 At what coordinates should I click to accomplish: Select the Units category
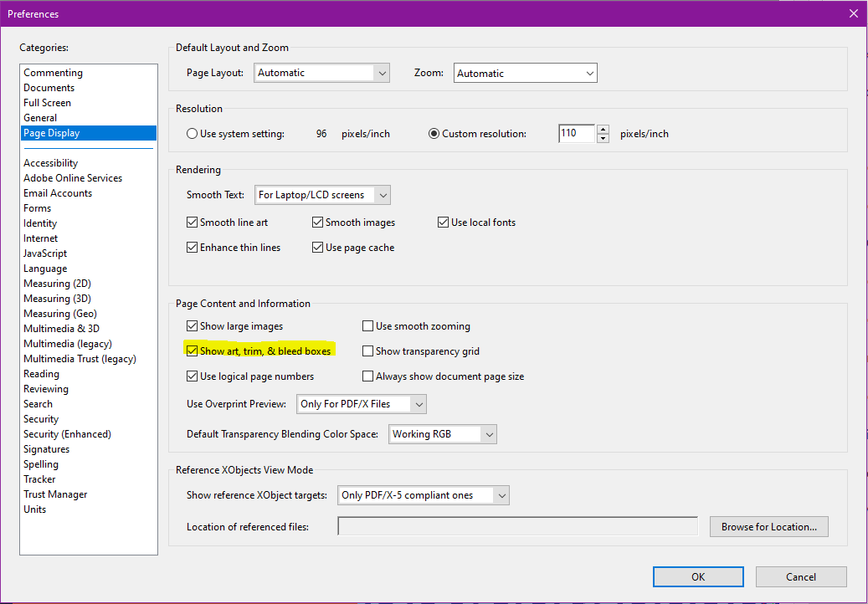(x=34, y=509)
